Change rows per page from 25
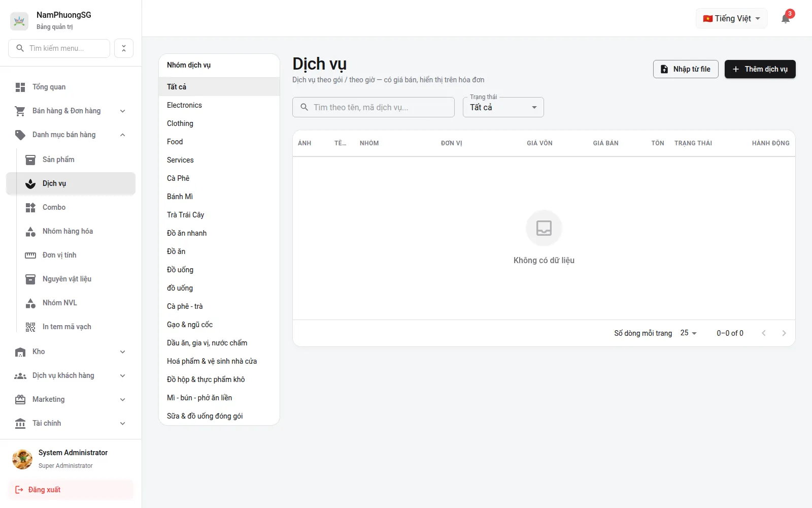 [689, 333]
